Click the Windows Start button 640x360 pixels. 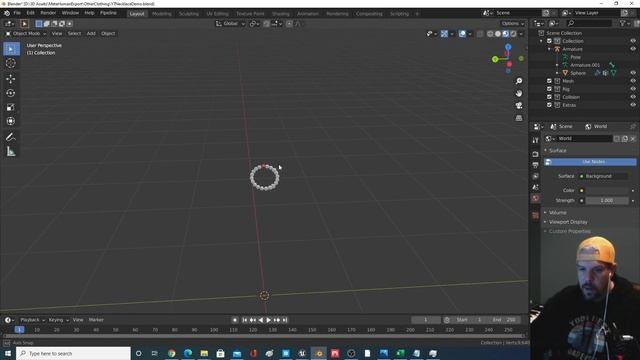[x=8, y=353]
